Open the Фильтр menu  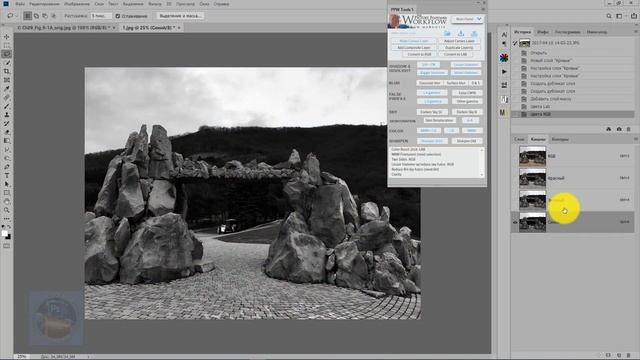(155, 4)
